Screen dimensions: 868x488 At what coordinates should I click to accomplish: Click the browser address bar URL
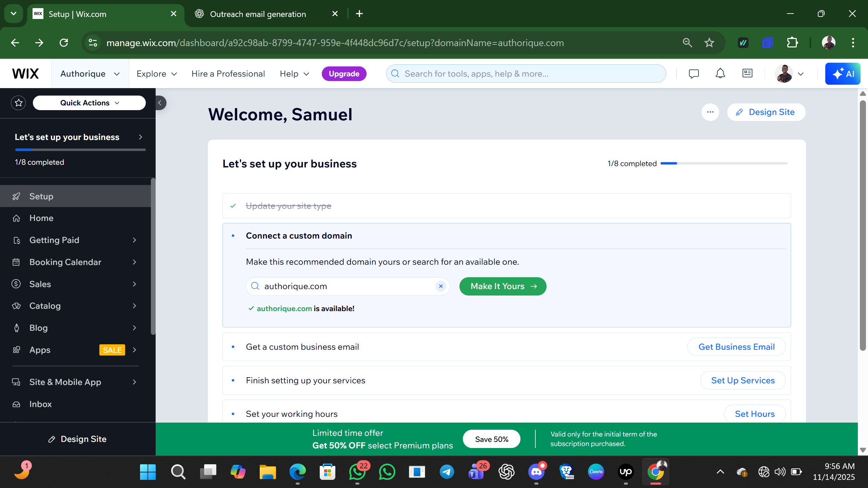pyautogui.click(x=335, y=43)
